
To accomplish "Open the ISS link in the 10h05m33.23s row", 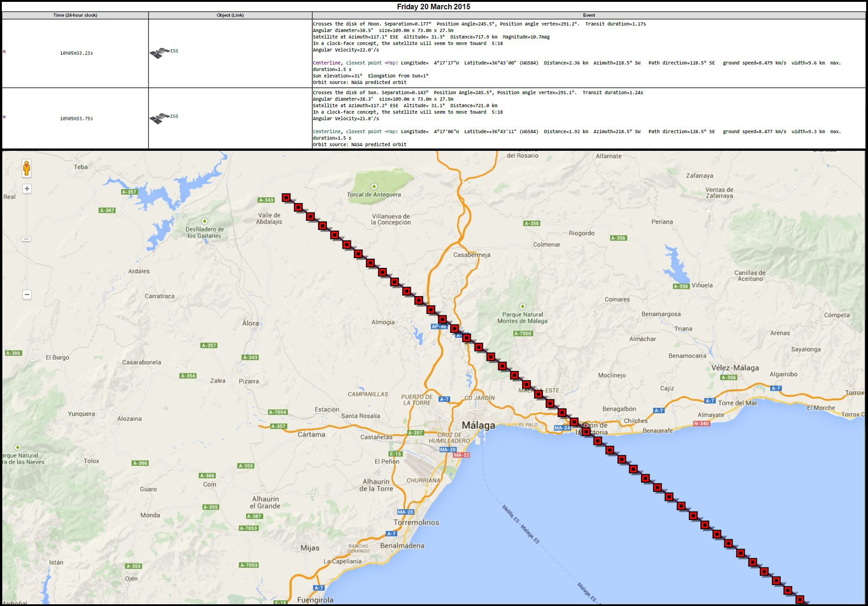I will coord(174,51).
